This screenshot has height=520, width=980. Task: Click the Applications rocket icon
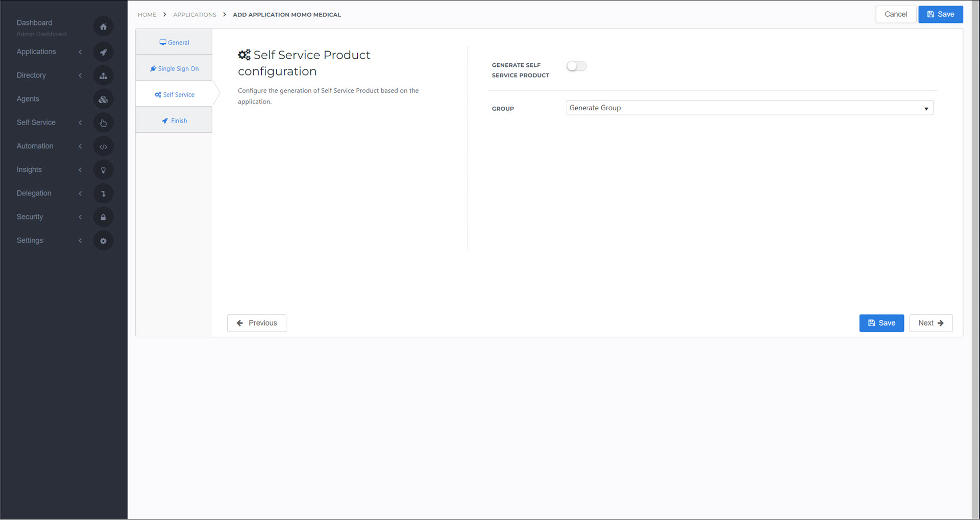click(x=103, y=52)
